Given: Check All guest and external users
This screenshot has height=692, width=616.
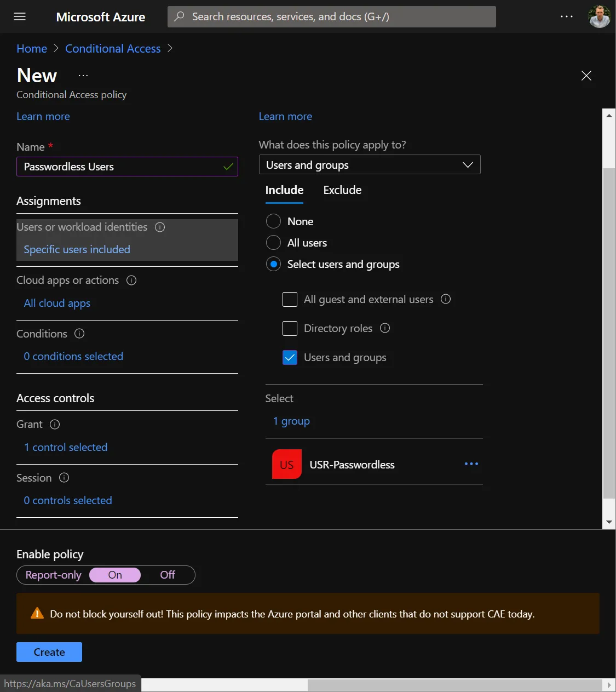Looking at the screenshot, I should coord(290,299).
